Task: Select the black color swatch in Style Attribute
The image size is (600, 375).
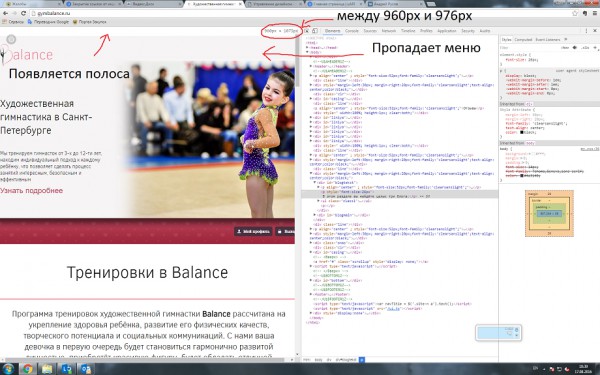Action: tap(522, 132)
